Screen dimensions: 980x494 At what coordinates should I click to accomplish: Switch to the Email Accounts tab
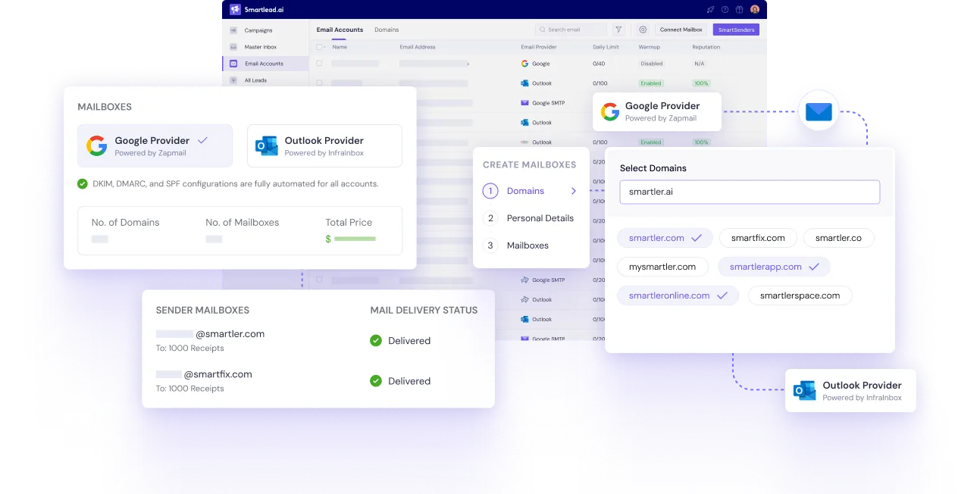[340, 30]
